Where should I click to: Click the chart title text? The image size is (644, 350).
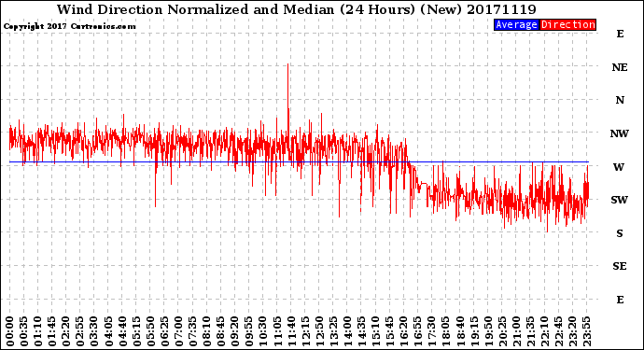point(296,9)
